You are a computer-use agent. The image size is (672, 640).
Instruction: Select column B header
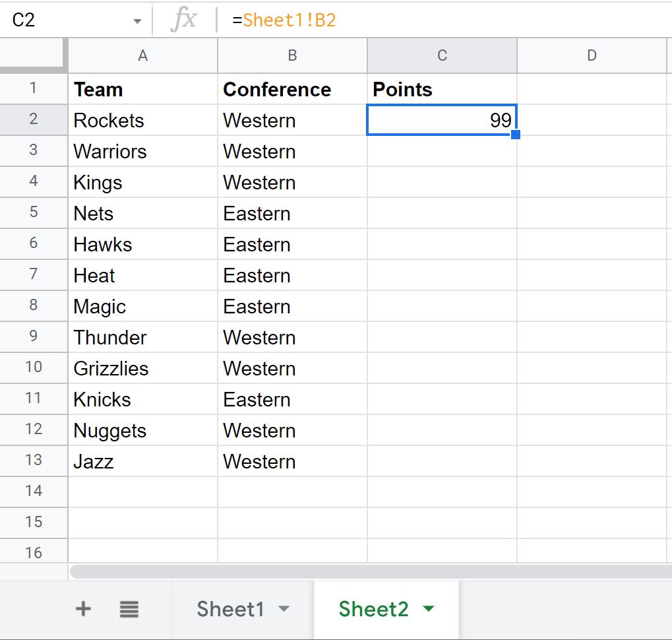[x=292, y=55]
